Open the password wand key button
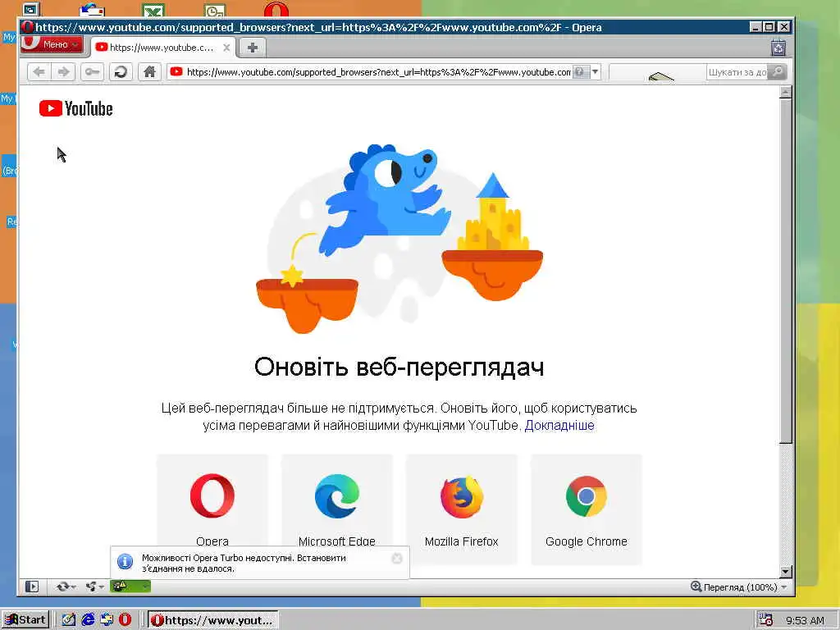Image resolution: width=840 pixels, height=630 pixels. click(92, 72)
